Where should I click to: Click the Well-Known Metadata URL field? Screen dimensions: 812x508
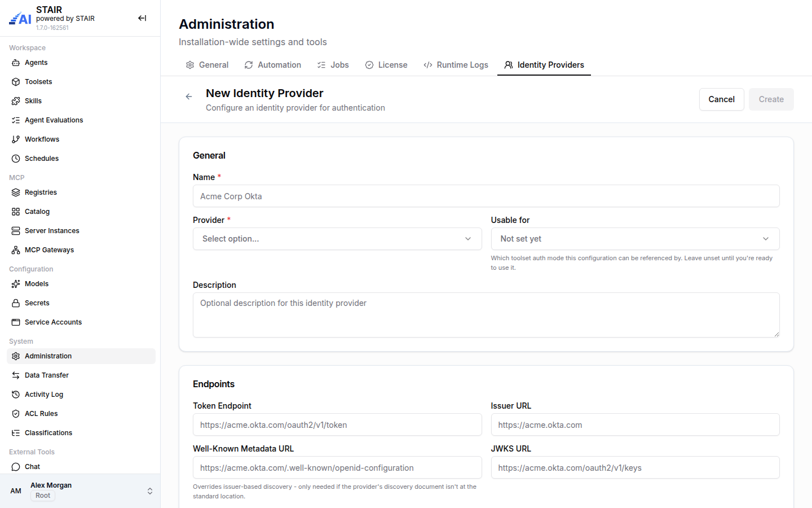point(337,467)
